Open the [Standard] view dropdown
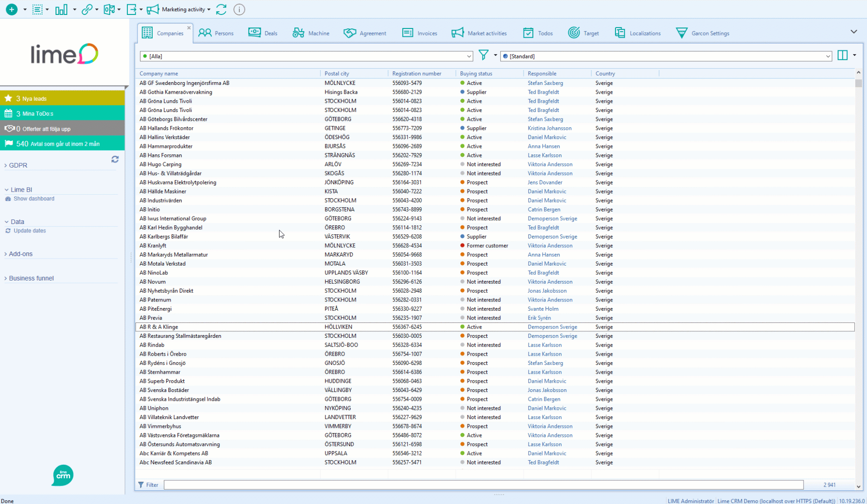This screenshot has width=867, height=504. [827, 56]
